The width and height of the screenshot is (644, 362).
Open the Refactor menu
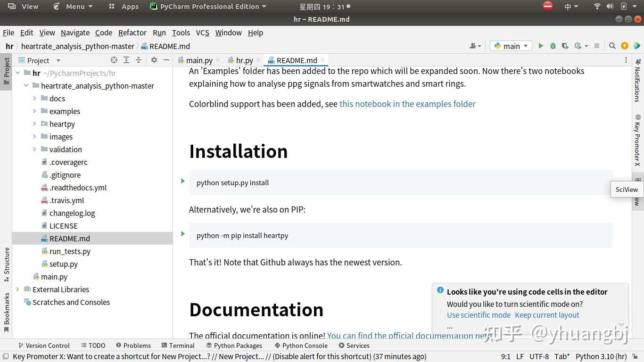(x=132, y=33)
